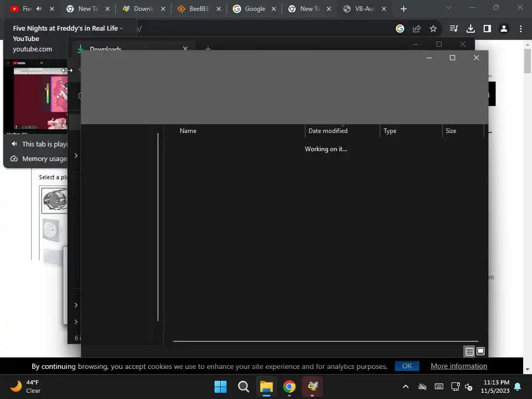The height and width of the screenshot is (399, 532).
Task: Expand the upper navigation pane chevron
Action: [76, 155]
